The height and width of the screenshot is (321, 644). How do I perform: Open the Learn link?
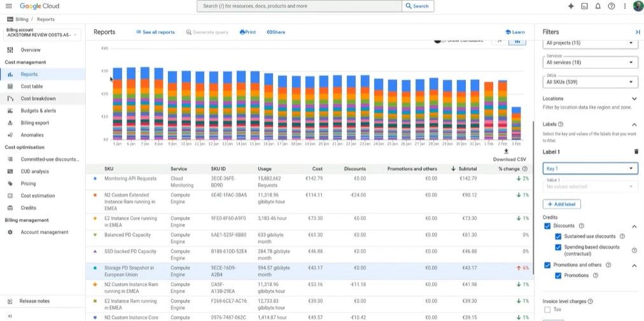(515, 32)
